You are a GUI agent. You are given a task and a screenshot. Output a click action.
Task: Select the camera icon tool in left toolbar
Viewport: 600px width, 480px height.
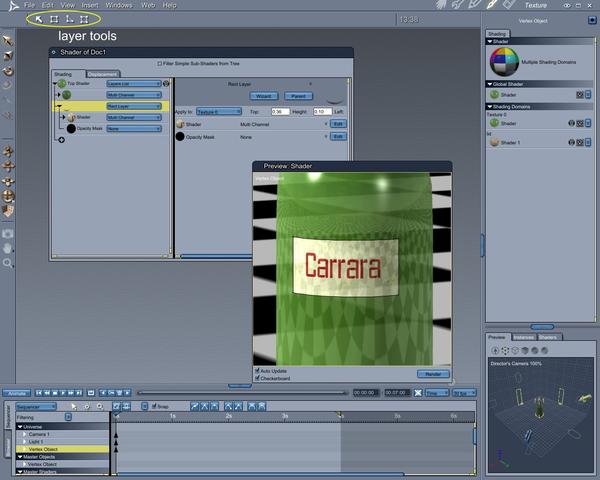8,233
